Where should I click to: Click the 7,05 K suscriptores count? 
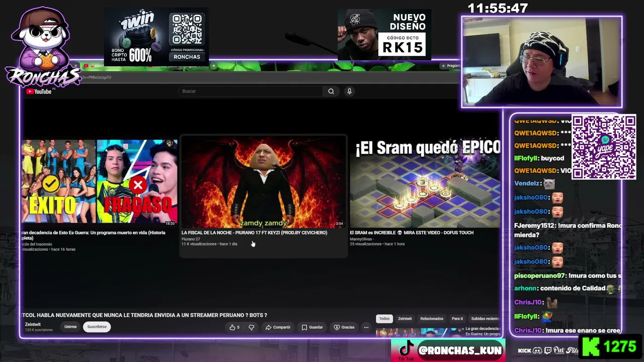39,330
